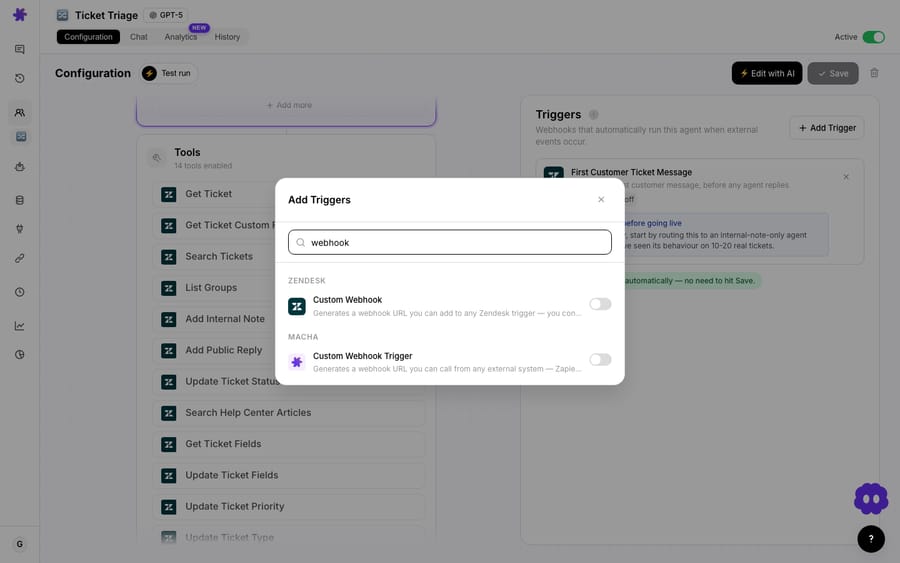Viewport: 900px width, 563px height.
Task: Click the Save button
Action: pos(833,73)
